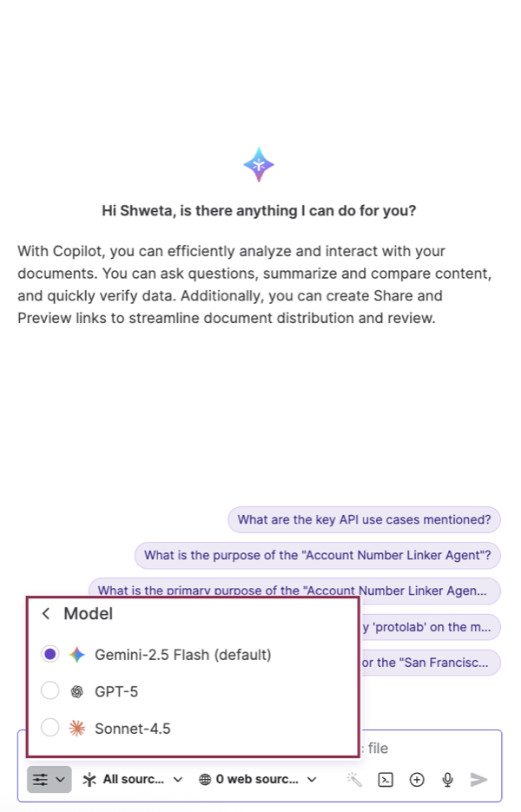Click the plus icon to attach a file
The height and width of the screenshot is (812, 521).
[417, 779]
